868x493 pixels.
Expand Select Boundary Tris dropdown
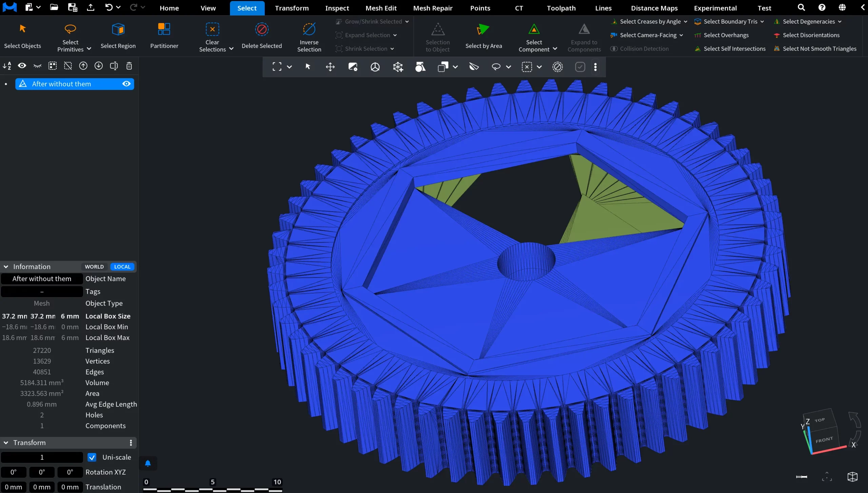[x=762, y=21]
